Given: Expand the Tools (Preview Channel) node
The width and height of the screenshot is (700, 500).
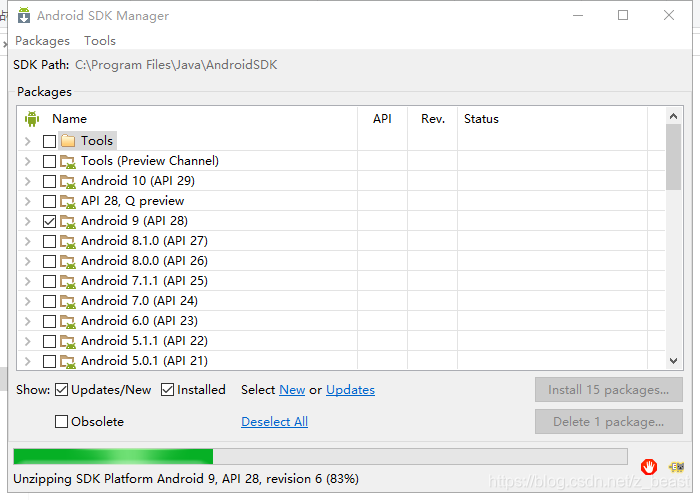Looking at the screenshot, I should coord(28,162).
